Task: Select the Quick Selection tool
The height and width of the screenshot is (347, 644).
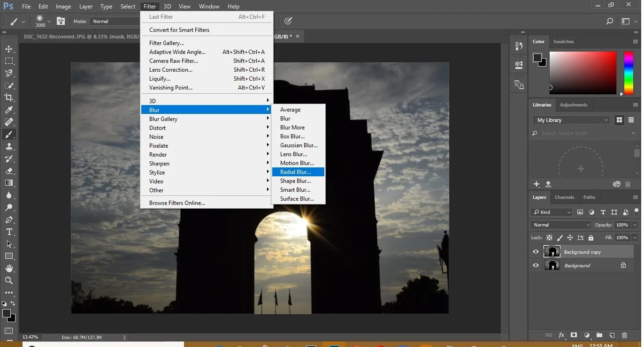Action: click(x=9, y=85)
